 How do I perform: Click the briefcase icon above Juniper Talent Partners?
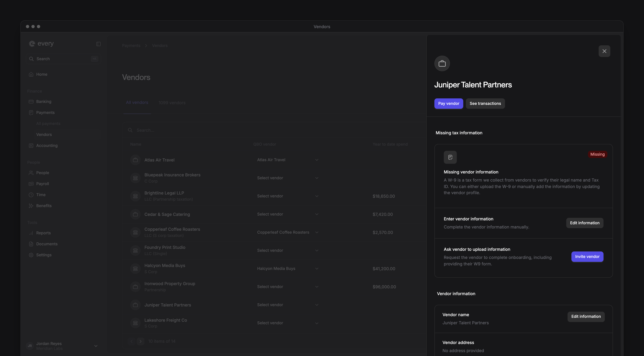coord(442,63)
